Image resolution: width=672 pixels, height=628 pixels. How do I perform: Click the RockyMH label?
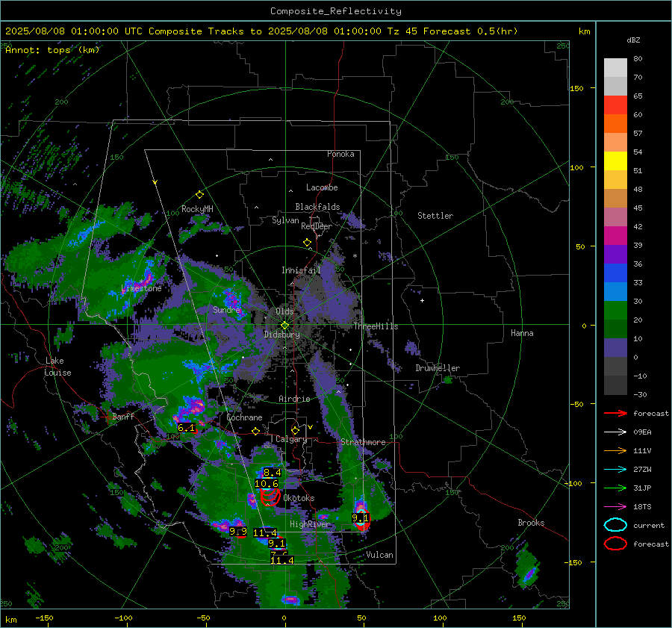[197, 209]
